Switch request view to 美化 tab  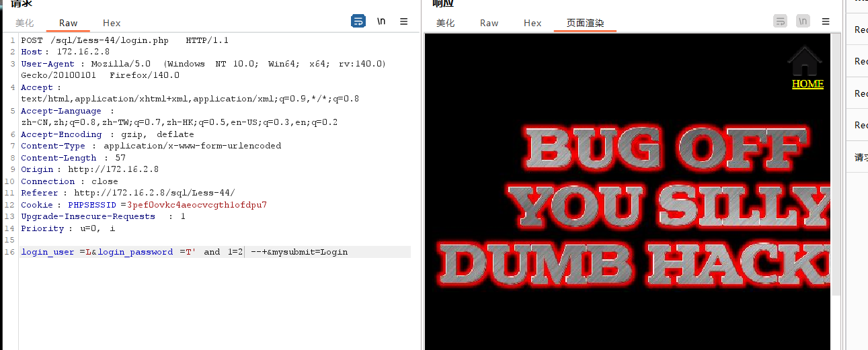click(x=25, y=23)
